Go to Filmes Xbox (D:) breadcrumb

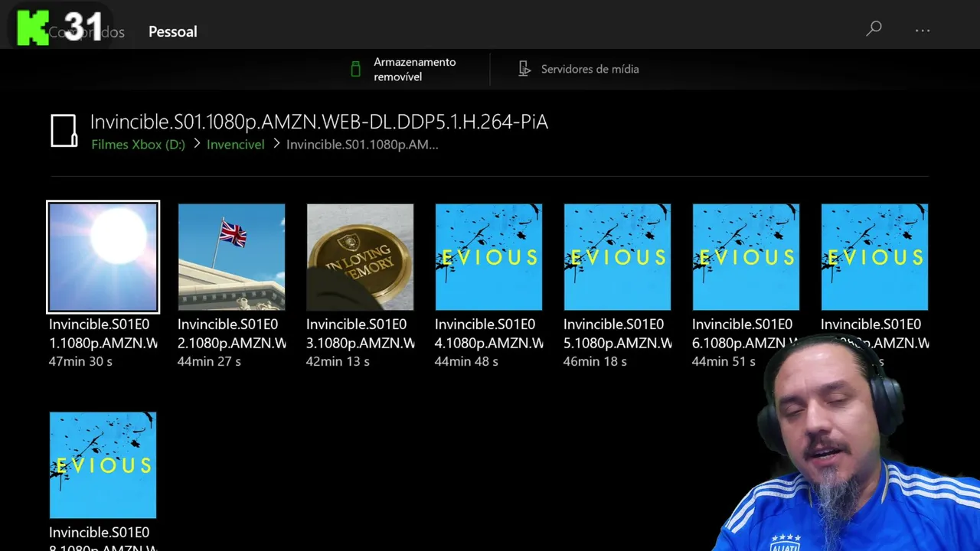click(138, 144)
